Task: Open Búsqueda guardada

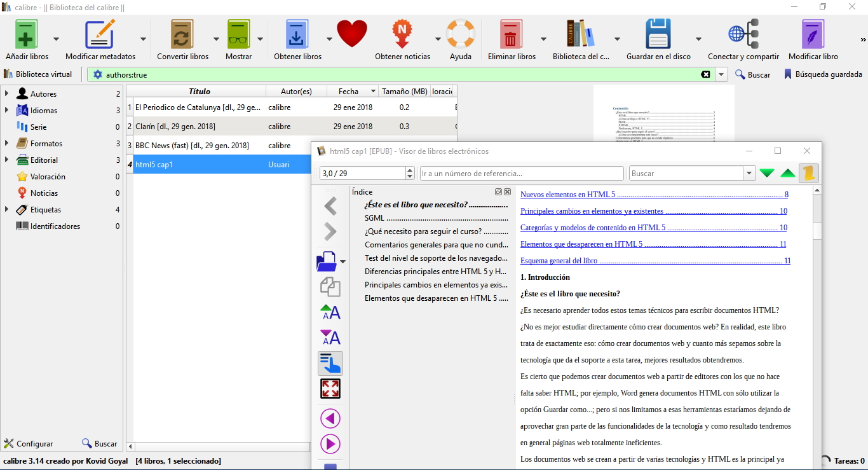Action: coord(823,74)
